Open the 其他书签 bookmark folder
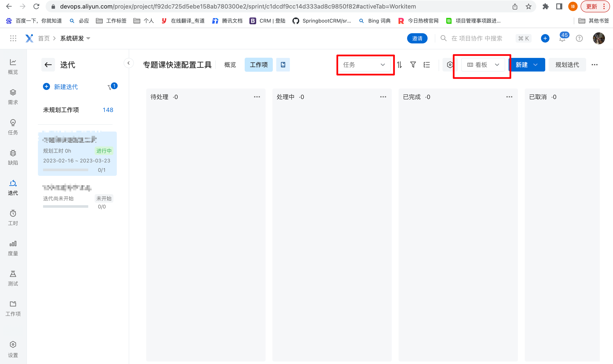Image resolution: width=613 pixels, height=364 pixels. coord(594,21)
